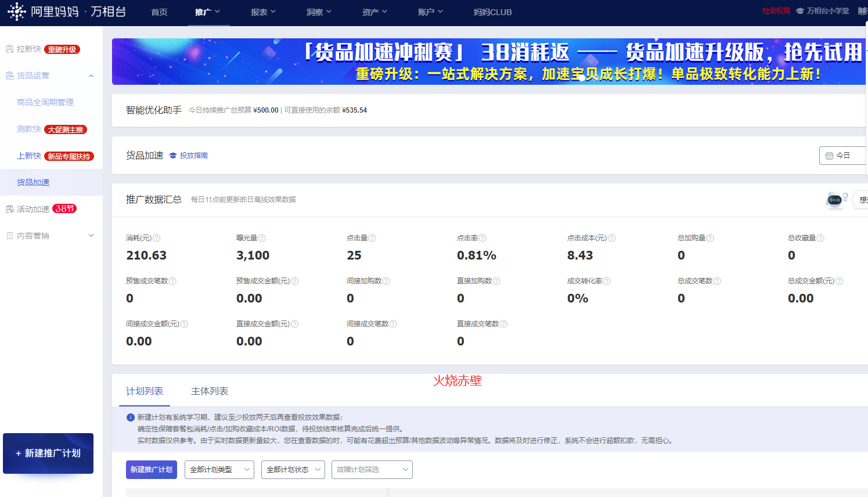Open the 资产 top menu
The height and width of the screenshot is (497, 868).
[x=374, y=12]
